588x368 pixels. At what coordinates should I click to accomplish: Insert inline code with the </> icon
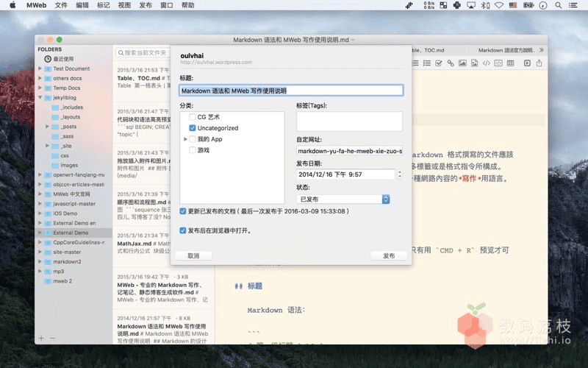(487, 63)
